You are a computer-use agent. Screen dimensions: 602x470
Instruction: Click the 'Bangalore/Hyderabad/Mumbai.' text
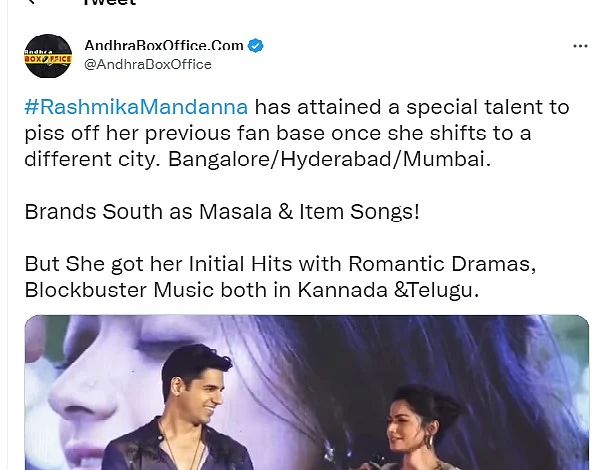coord(329,159)
